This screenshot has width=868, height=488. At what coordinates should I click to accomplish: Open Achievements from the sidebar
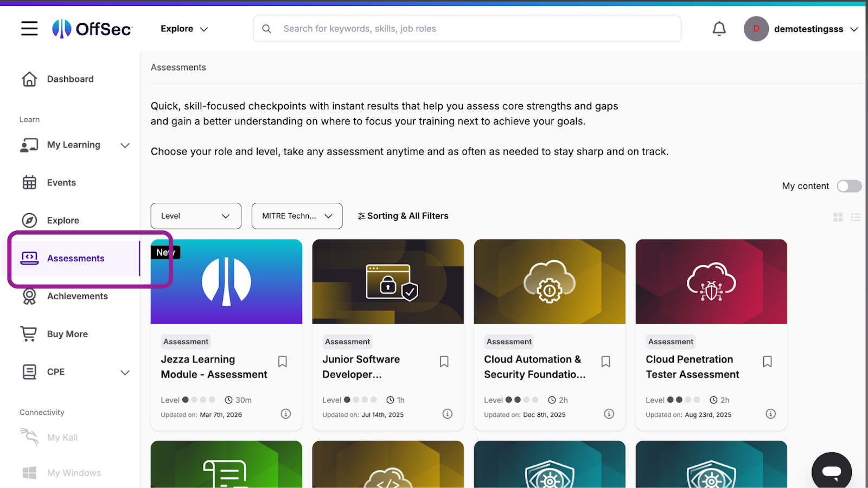(x=77, y=296)
